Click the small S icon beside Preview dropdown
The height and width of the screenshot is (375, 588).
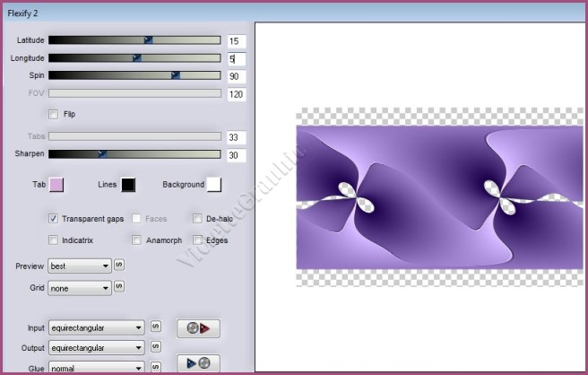click(119, 266)
